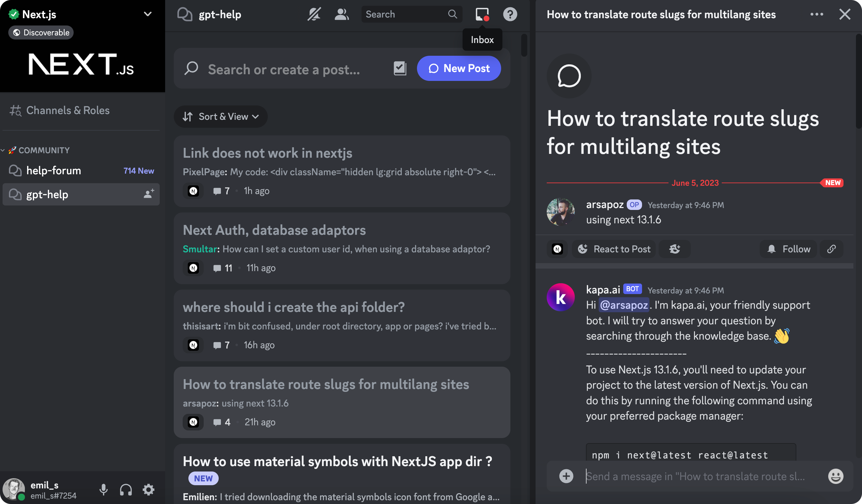Select the help-forum channel tab
The width and height of the screenshot is (862, 504).
click(54, 170)
